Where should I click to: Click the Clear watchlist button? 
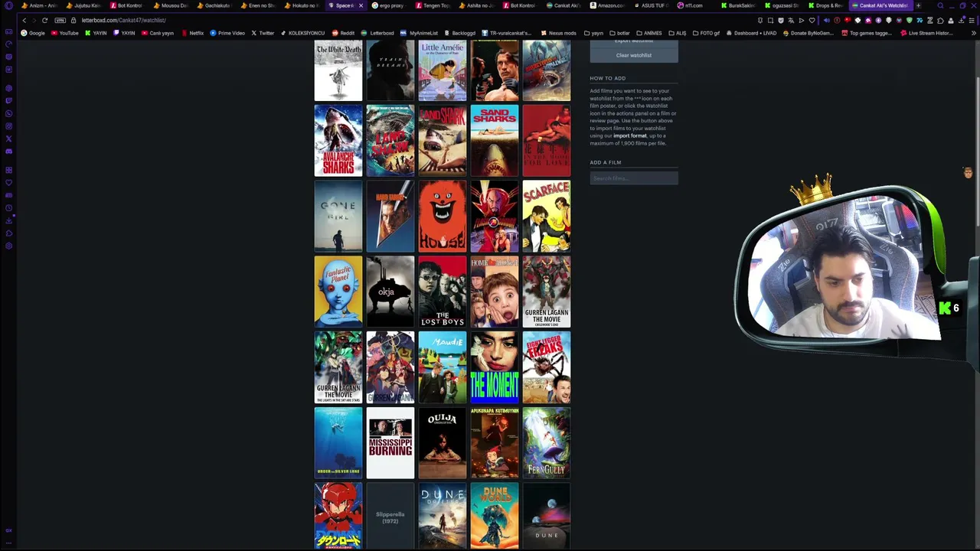pos(634,55)
